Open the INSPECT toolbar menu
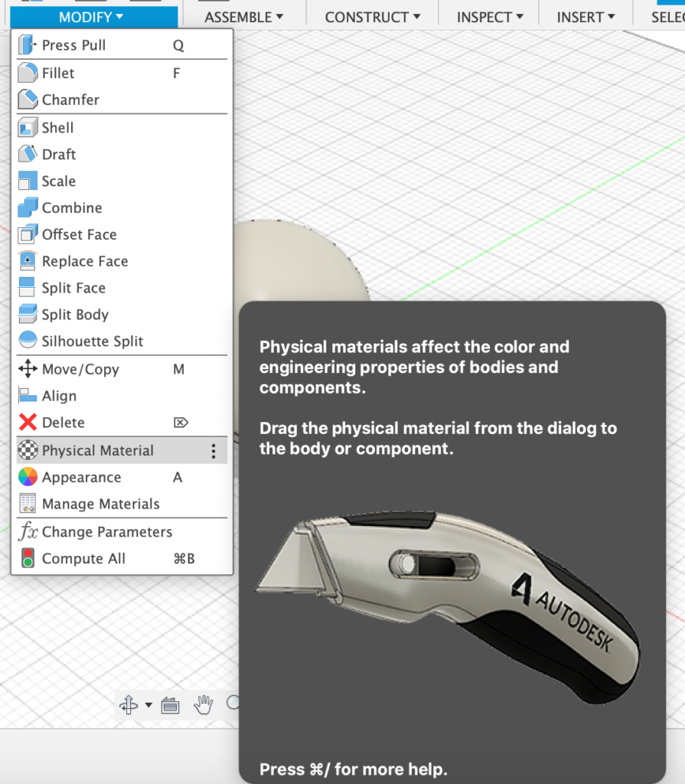This screenshot has width=685, height=784. point(490,17)
